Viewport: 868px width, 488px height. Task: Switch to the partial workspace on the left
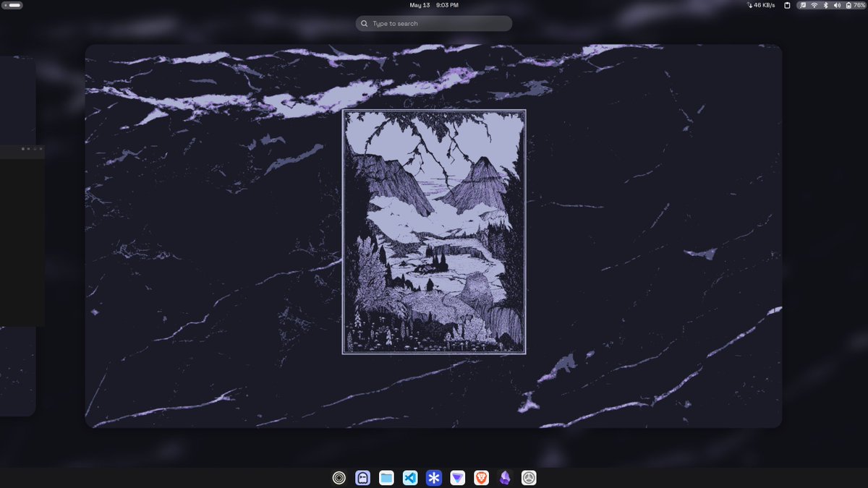(x=18, y=236)
